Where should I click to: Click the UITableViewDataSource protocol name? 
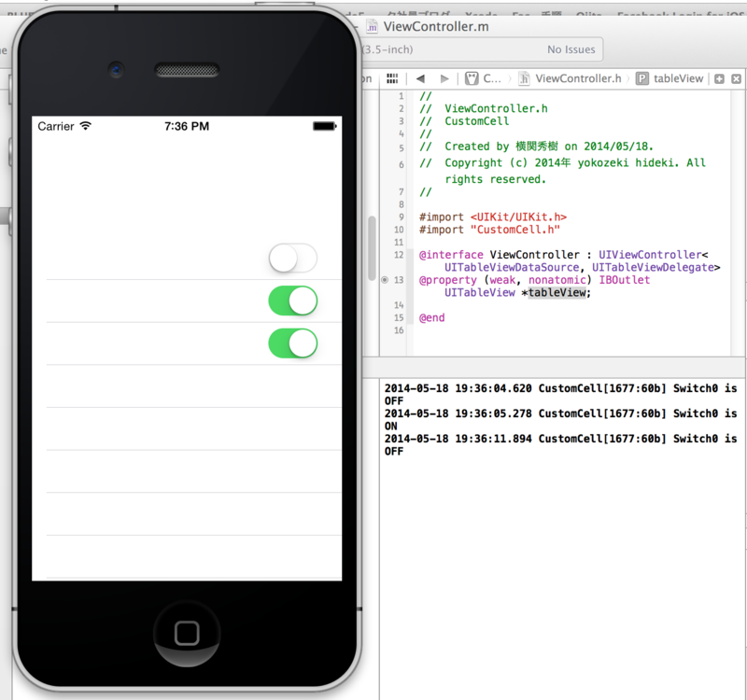pos(512,267)
